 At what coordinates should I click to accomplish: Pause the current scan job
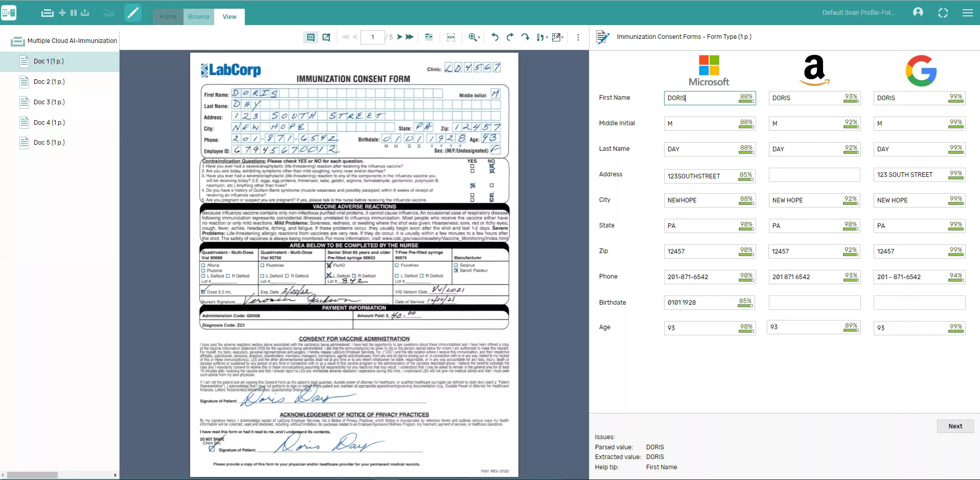coord(74,13)
